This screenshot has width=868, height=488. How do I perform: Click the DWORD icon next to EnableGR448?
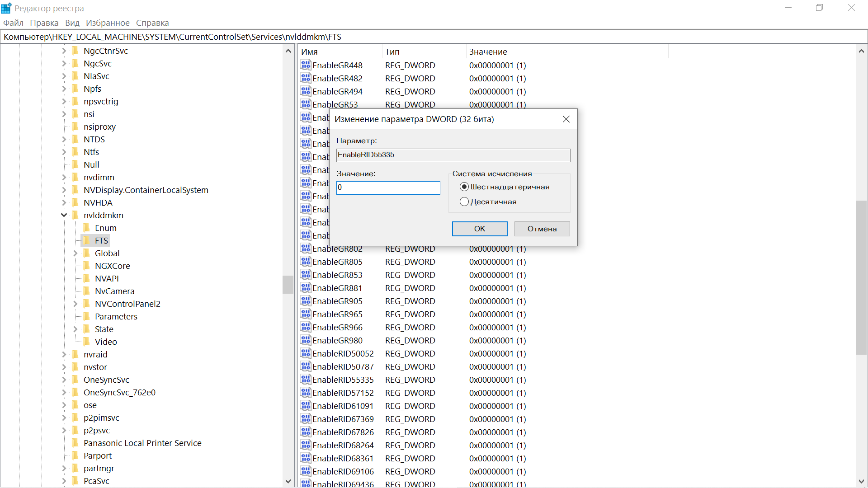(306, 65)
